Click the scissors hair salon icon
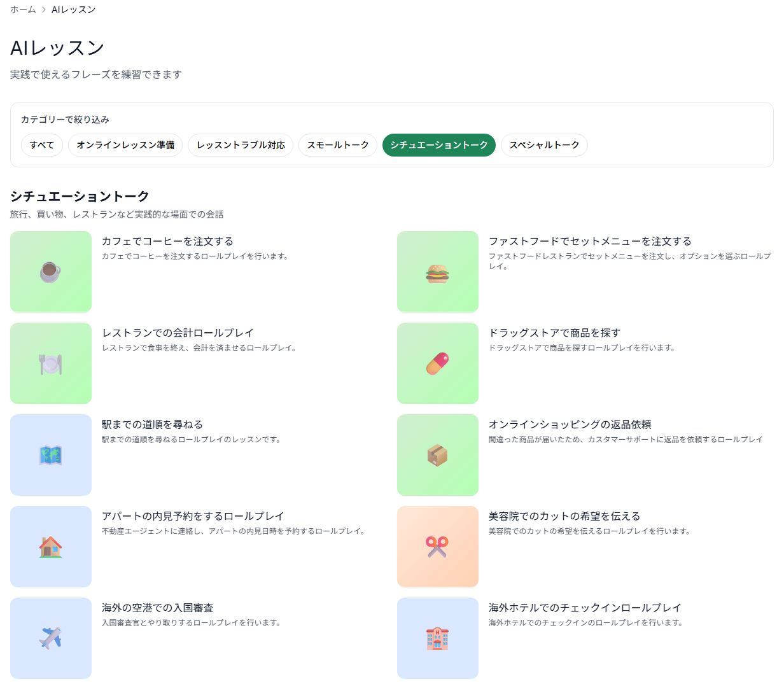 438,547
